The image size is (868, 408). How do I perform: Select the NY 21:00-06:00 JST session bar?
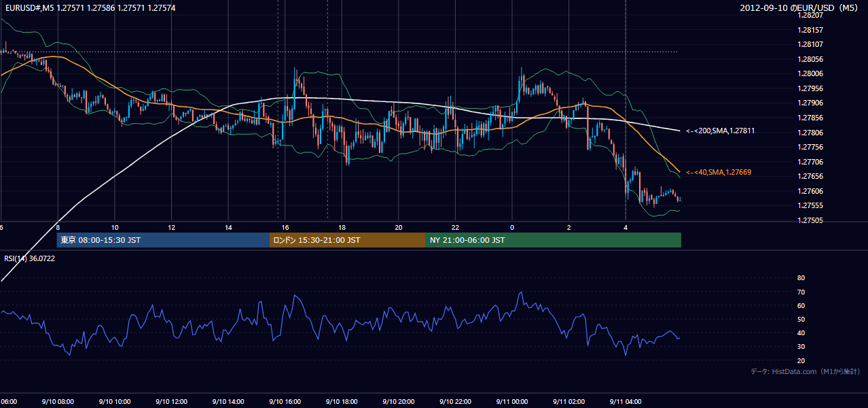pos(554,240)
